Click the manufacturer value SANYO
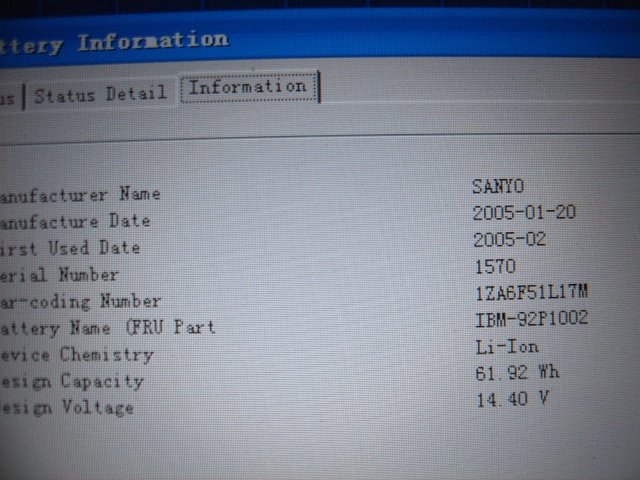This screenshot has height=480, width=640. point(498,187)
